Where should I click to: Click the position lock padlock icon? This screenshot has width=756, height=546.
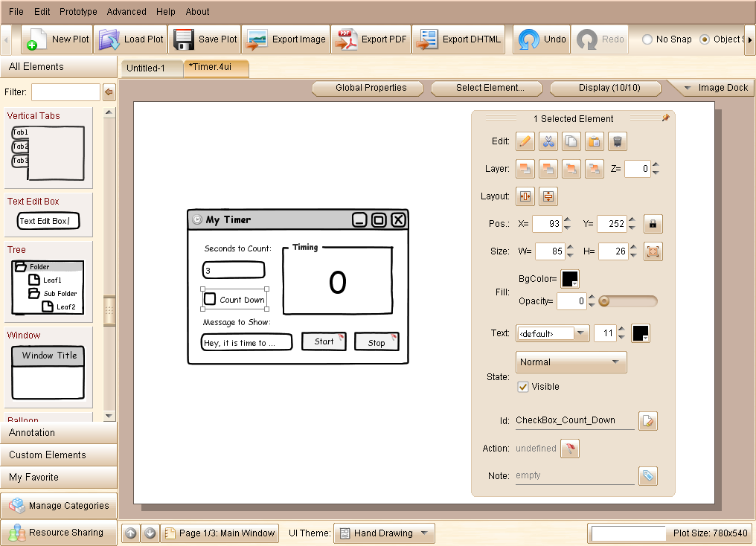click(653, 224)
